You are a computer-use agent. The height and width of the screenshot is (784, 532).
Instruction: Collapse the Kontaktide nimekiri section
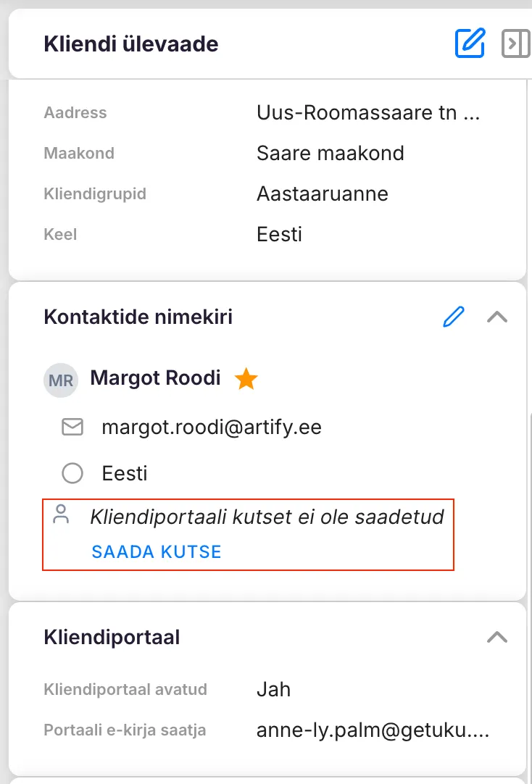(x=497, y=317)
